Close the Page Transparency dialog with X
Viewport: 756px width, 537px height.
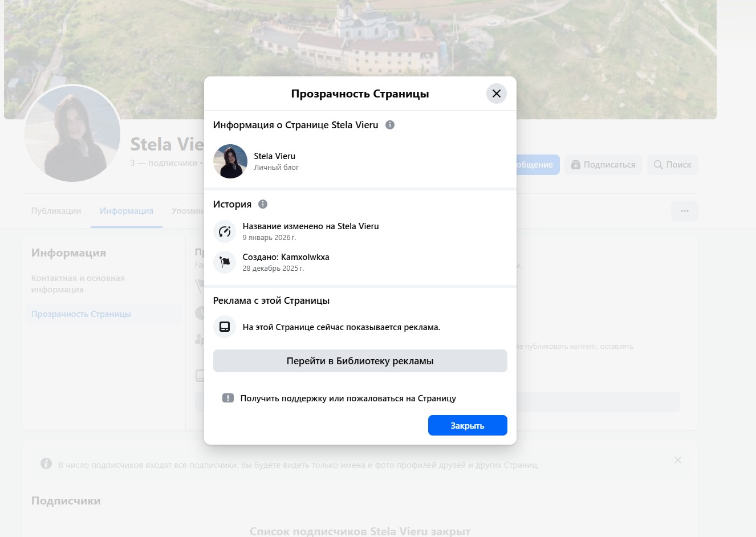click(x=496, y=93)
